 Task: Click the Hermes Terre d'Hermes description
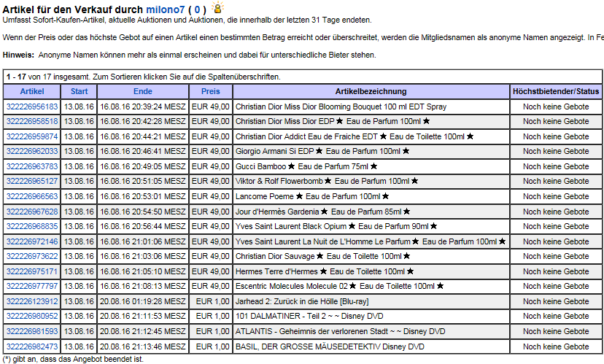click(325, 271)
